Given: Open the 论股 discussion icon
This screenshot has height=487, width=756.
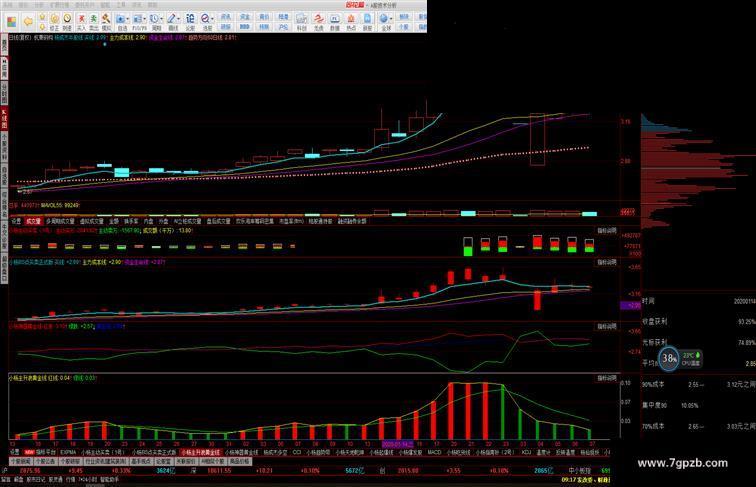Looking at the screenshot, I should pyautogui.click(x=190, y=21).
